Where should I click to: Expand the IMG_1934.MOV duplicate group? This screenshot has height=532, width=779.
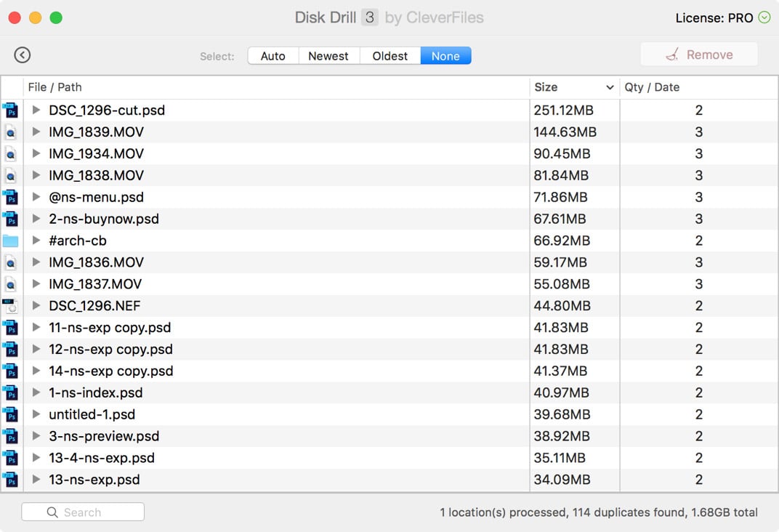click(36, 153)
